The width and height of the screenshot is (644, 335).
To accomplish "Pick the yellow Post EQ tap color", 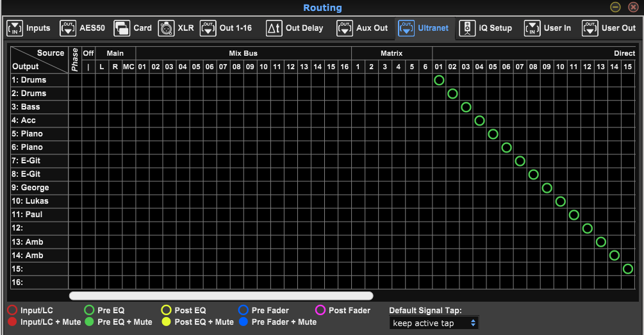I will [166, 311].
